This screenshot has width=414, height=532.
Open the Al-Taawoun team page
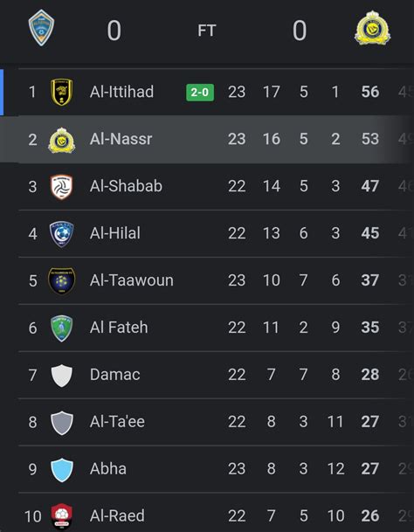pyautogui.click(x=131, y=280)
